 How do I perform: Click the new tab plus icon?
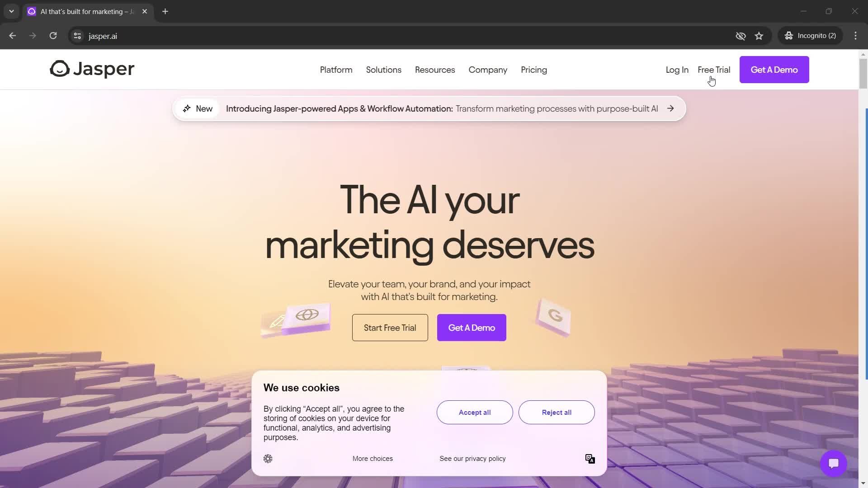click(166, 12)
